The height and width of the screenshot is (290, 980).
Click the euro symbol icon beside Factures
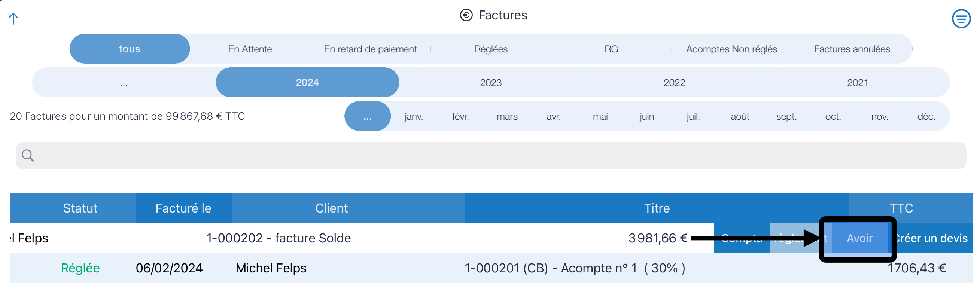(466, 15)
